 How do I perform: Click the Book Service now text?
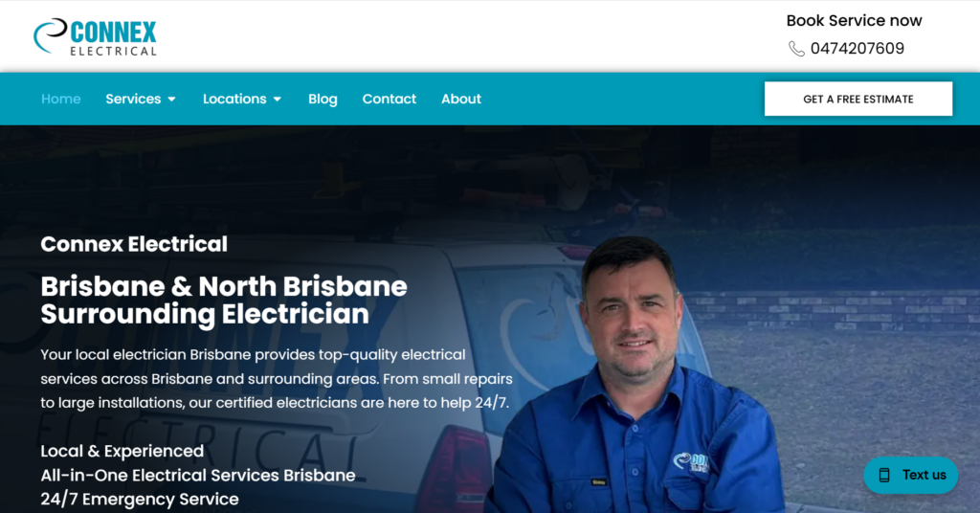tap(854, 21)
